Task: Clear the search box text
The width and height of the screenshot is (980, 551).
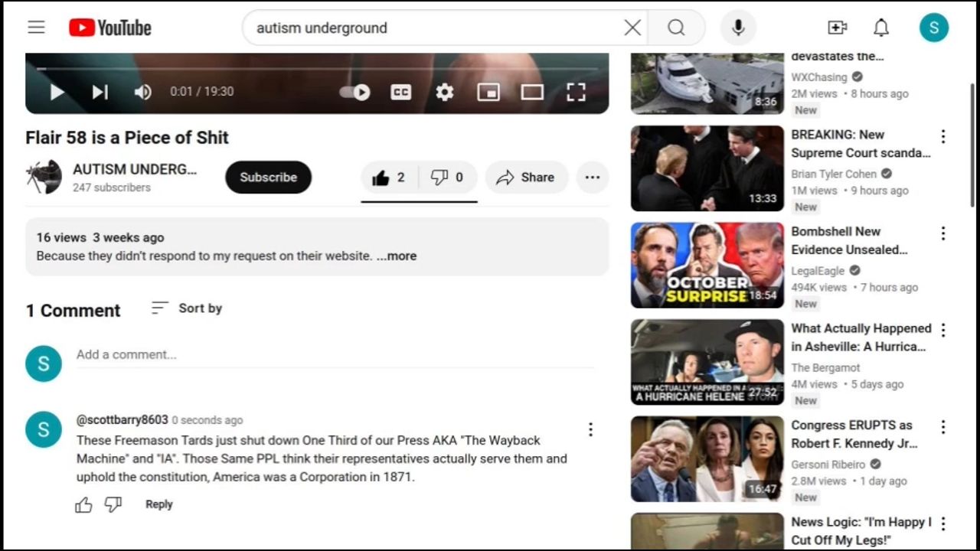Action: coord(632,28)
